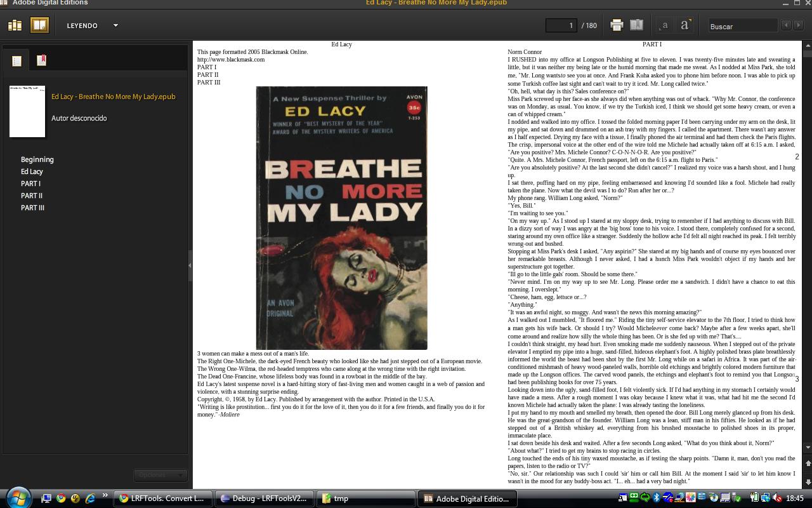The image size is (812, 508).
Task: Open the Bookmarks panel tab
Action: (41, 60)
